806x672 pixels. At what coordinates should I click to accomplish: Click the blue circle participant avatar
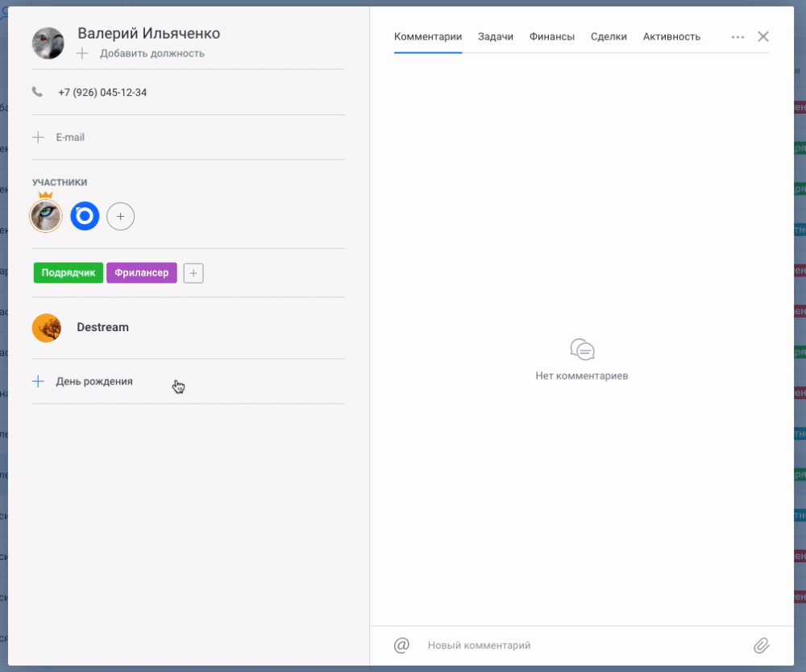click(85, 216)
